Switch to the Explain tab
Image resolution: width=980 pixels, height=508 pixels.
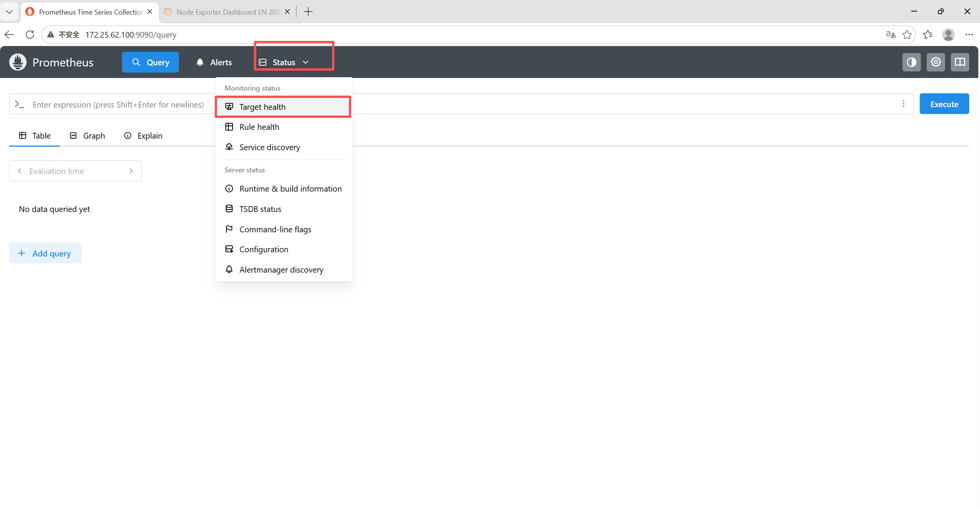click(x=143, y=136)
